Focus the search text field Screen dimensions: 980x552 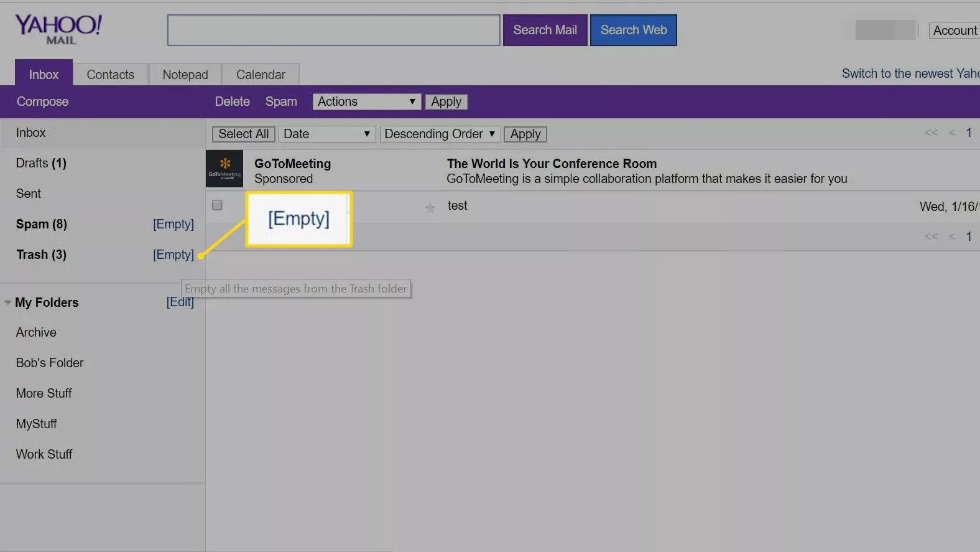point(333,30)
